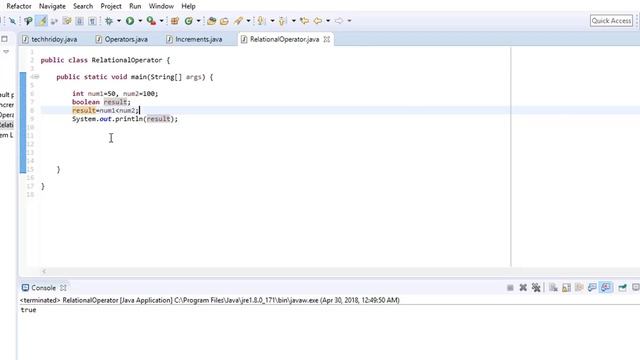This screenshot has height=360, width=640.
Task: Open the Run button dropdown arrow
Action: (x=140, y=21)
